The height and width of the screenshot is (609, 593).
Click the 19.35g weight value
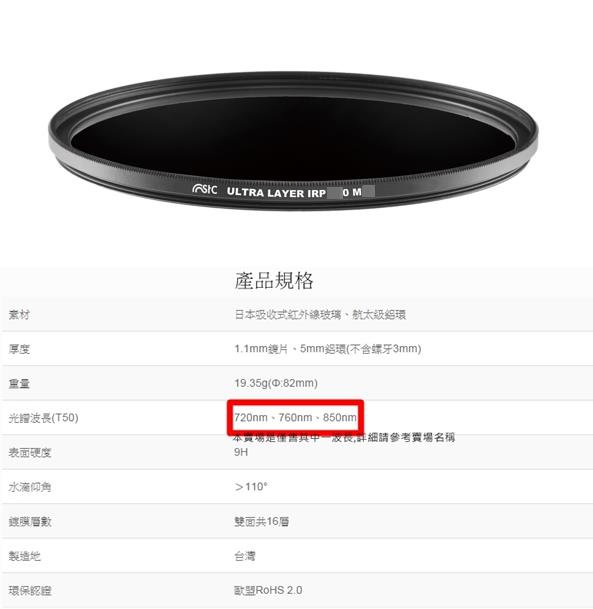[x=276, y=383]
